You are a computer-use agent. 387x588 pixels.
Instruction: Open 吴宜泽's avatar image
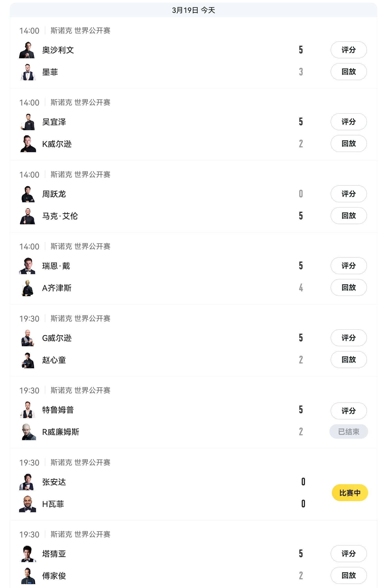(28, 122)
